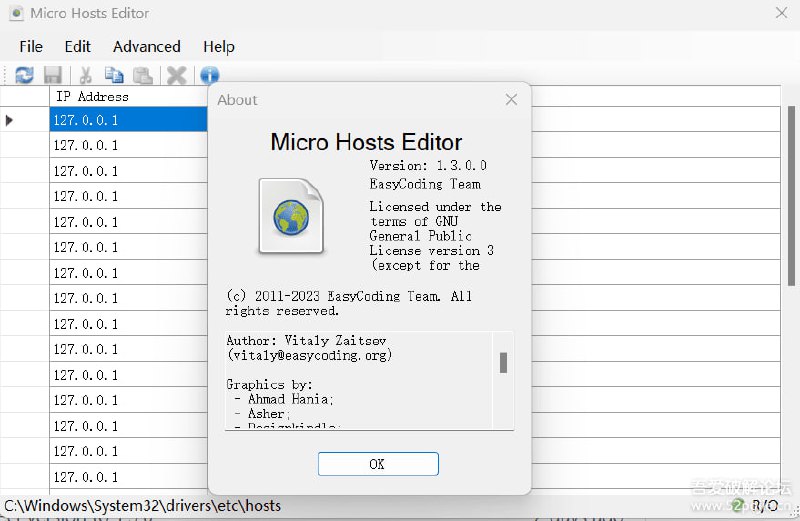Image resolution: width=800 pixels, height=521 pixels.
Task: Click the hosts file path in status bar
Action: [142, 506]
